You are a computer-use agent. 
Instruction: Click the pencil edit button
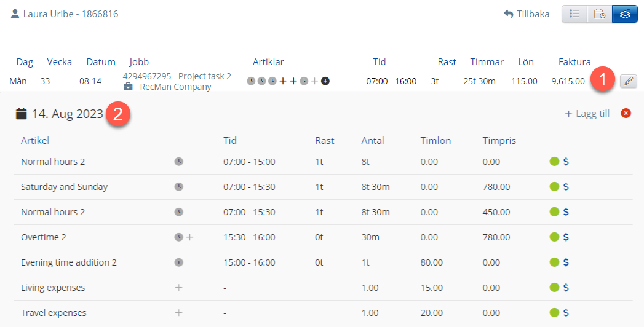pyautogui.click(x=628, y=81)
